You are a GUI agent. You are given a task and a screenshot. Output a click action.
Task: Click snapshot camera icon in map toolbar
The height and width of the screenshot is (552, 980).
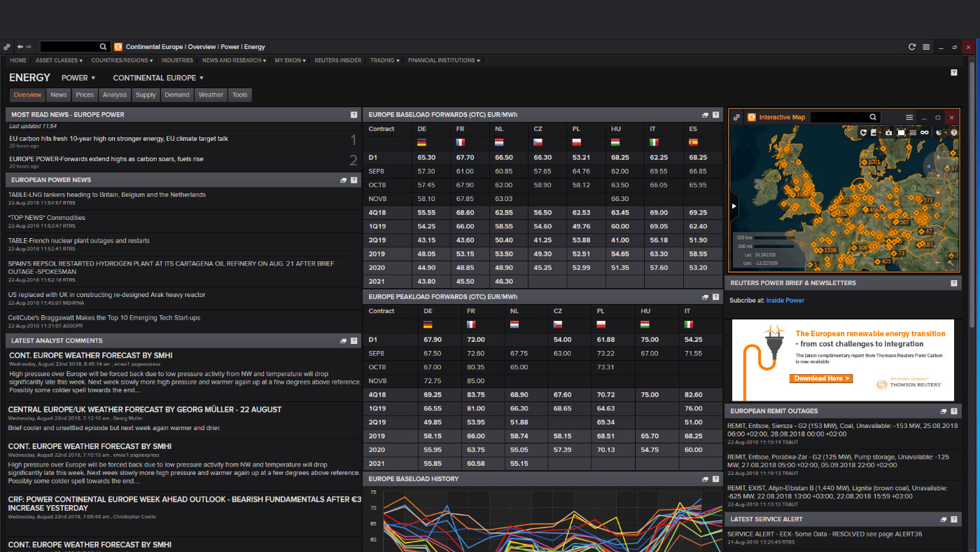coord(888,132)
